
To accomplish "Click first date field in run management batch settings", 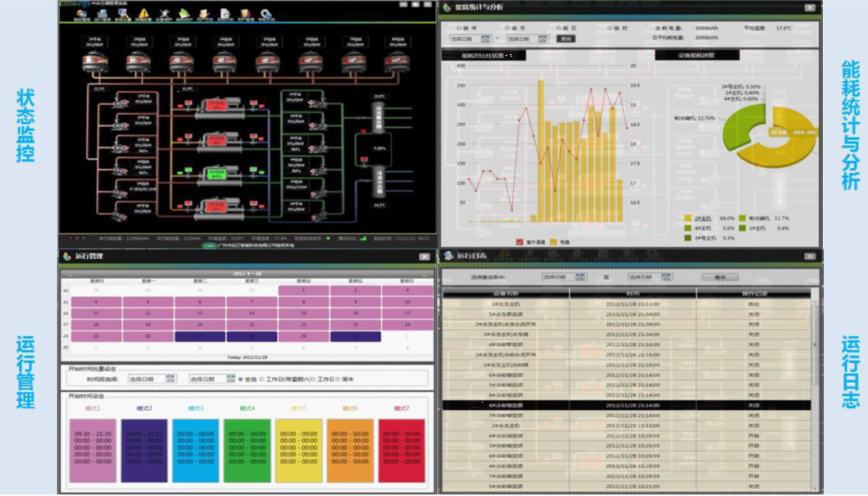I will (x=152, y=380).
